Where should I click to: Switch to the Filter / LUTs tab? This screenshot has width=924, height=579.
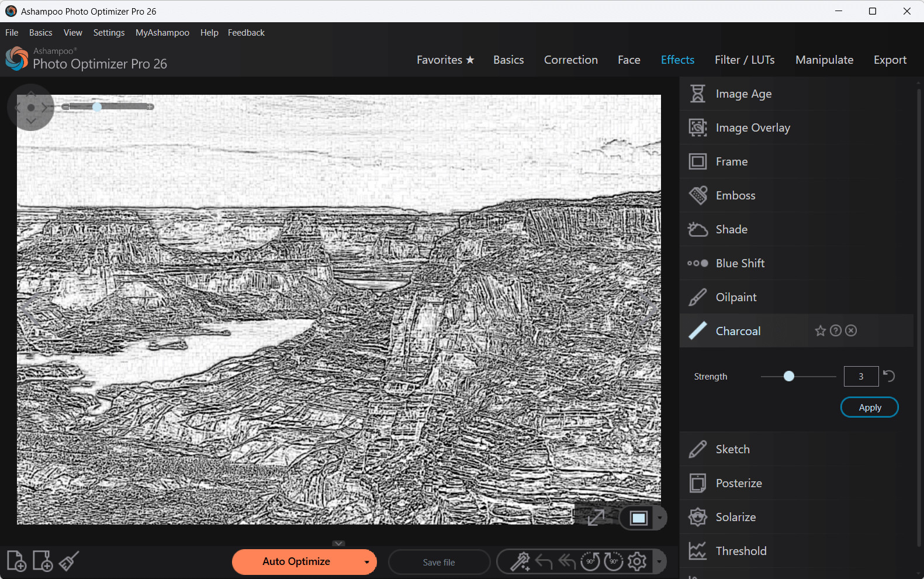point(744,60)
